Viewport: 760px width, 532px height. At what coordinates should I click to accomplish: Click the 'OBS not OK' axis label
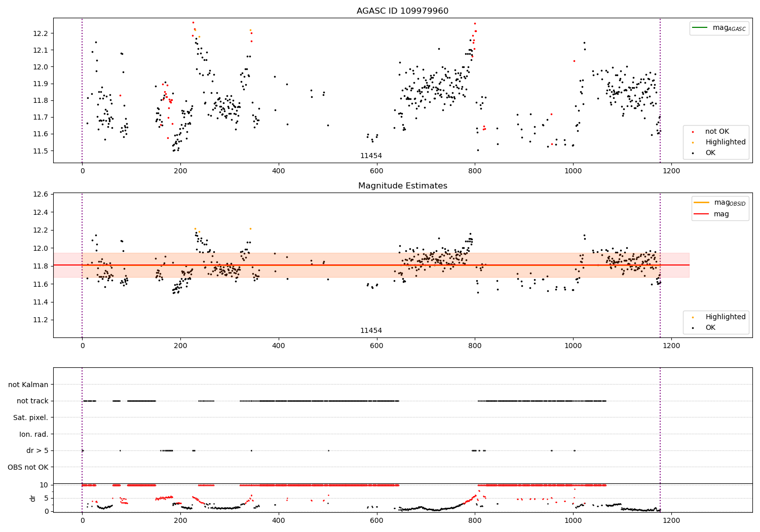[x=28, y=467]
